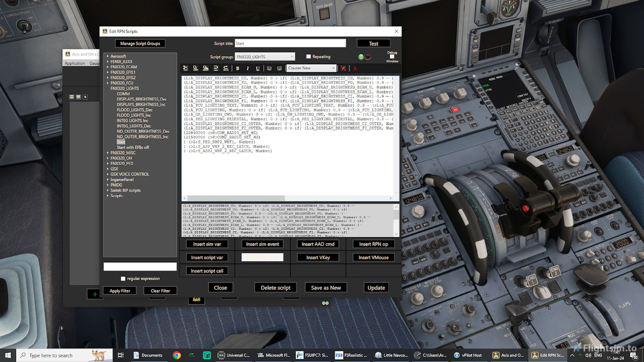The image size is (644, 362).
Task: Apply bold formatting to the script text
Action: pos(237,68)
